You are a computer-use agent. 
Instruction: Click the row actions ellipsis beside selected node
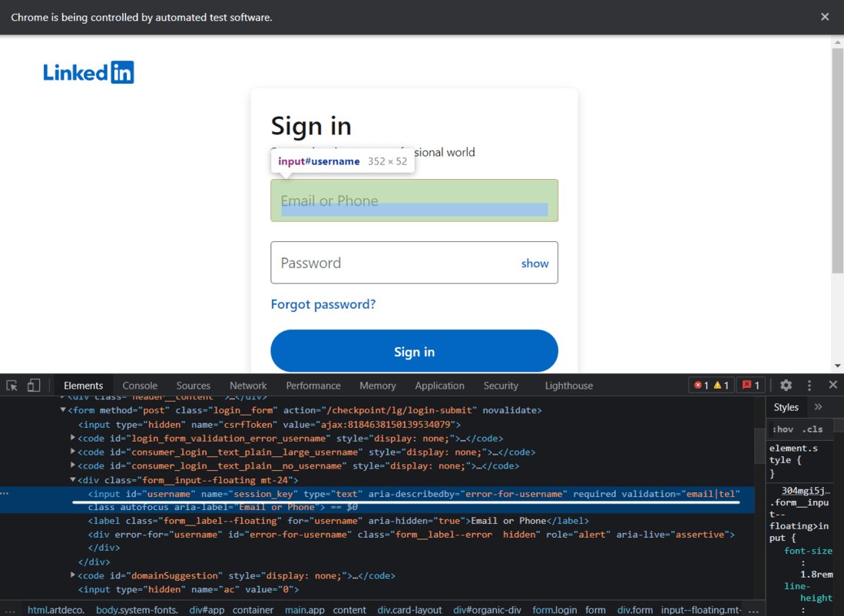click(x=5, y=493)
